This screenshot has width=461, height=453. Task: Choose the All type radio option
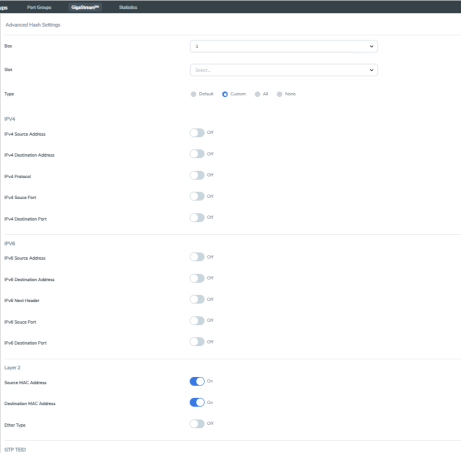(257, 94)
